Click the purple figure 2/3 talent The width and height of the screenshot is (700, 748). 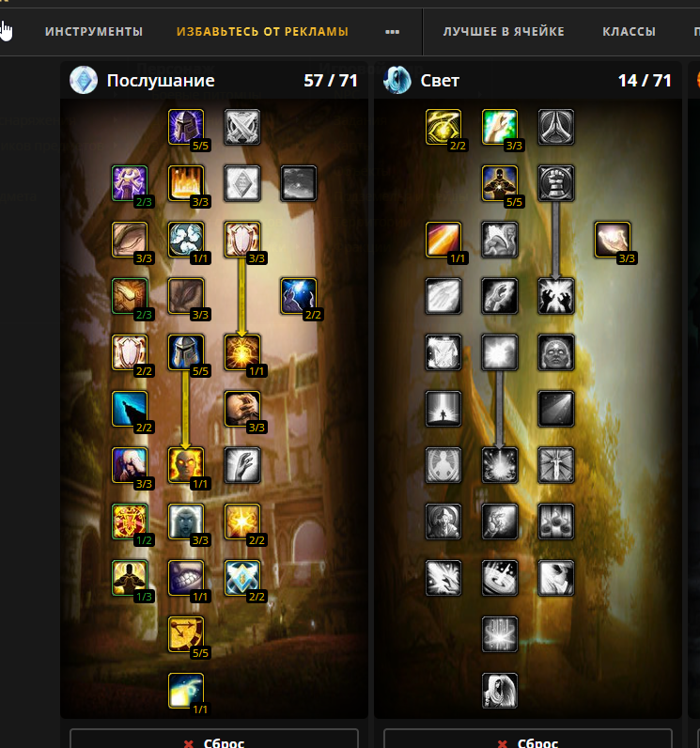click(x=130, y=183)
